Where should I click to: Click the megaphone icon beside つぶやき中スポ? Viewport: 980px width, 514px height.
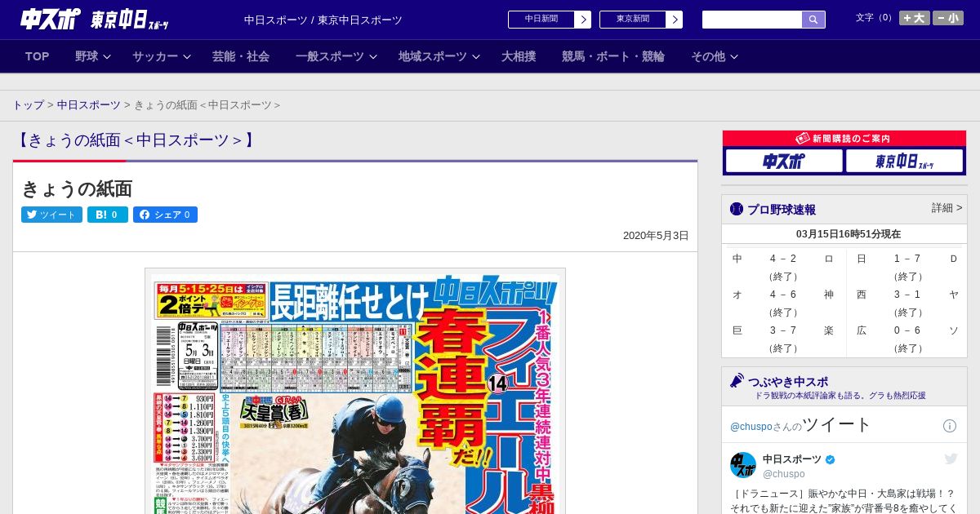click(x=737, y=381)
